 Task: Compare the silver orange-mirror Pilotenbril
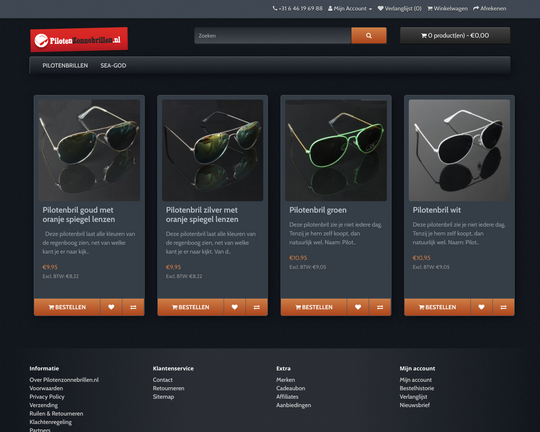point(257,307)
